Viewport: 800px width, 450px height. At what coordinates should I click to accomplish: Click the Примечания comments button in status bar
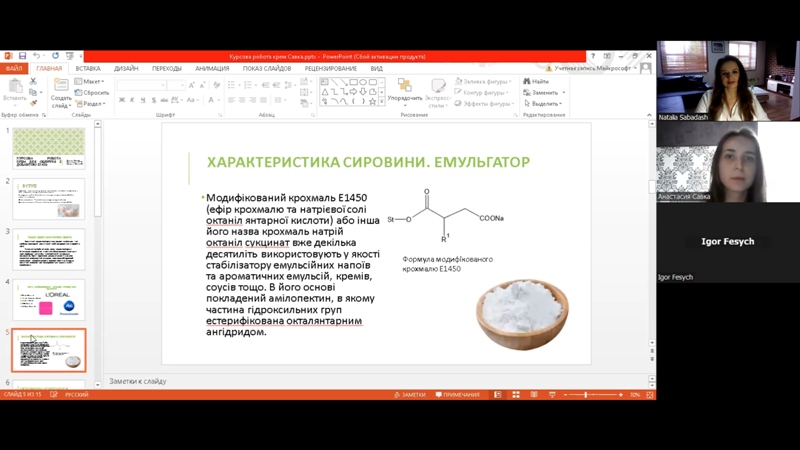(457, 395)
